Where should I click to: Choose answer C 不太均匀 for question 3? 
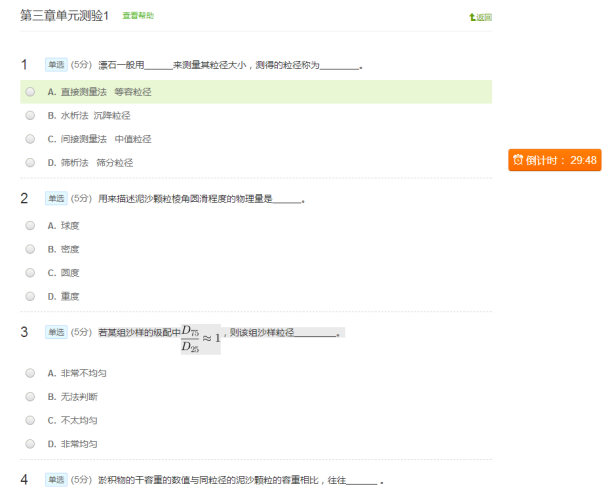(30, 420)
